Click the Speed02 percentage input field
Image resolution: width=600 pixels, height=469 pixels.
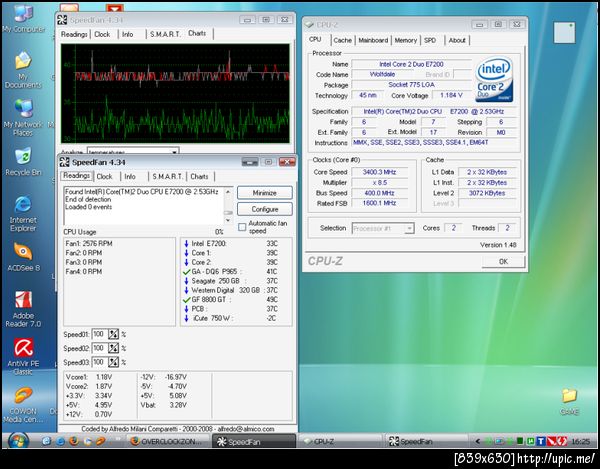coord(98,348)
